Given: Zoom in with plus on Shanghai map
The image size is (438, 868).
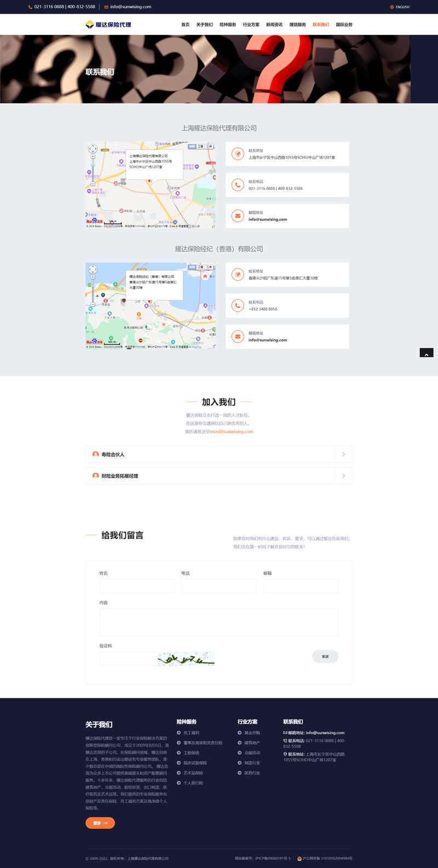Looking at the screenshot, I should pyautogui.click(x=93, y=157).
